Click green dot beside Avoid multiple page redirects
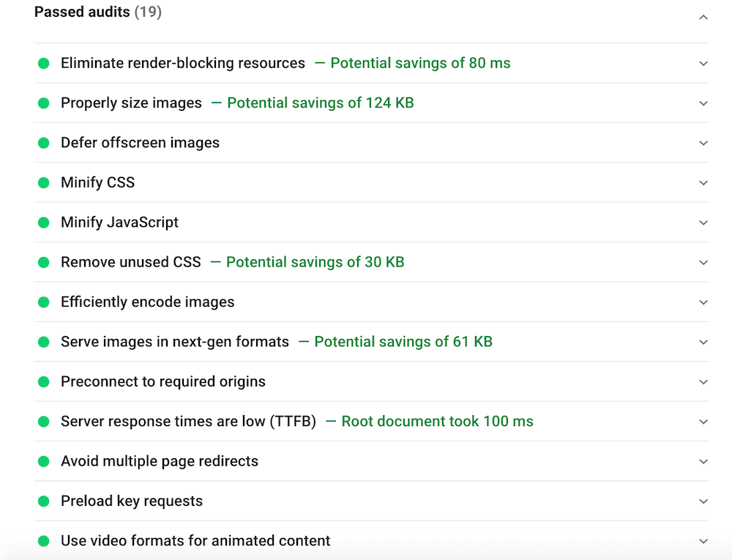Viewport: 732px width, 560px height. pyautogui.click(x=44, y=462)
